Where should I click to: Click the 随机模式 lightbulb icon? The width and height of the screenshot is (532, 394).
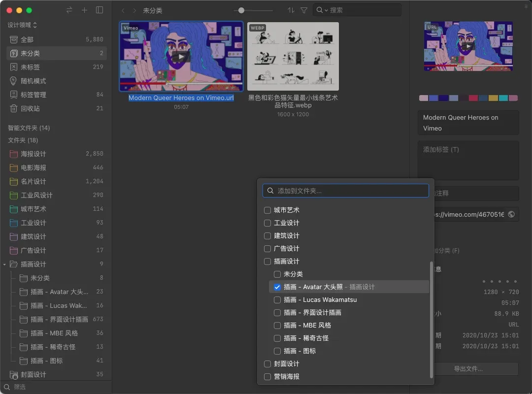13,81
